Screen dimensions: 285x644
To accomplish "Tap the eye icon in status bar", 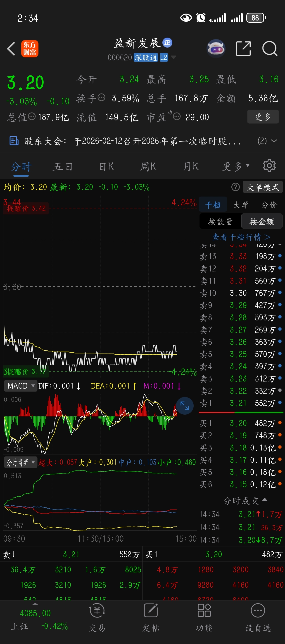I will 186,18.
